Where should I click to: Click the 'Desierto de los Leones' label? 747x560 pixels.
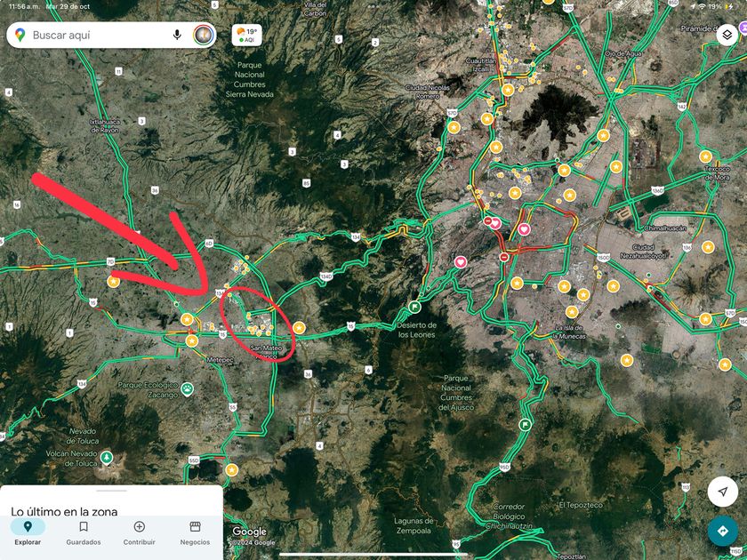[416, 330]
